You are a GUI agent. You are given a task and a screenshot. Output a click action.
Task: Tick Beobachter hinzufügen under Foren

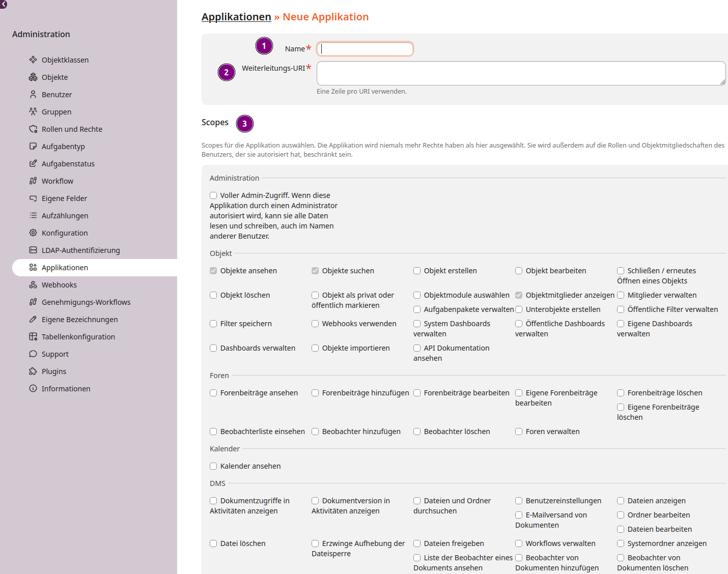(315, 432)
